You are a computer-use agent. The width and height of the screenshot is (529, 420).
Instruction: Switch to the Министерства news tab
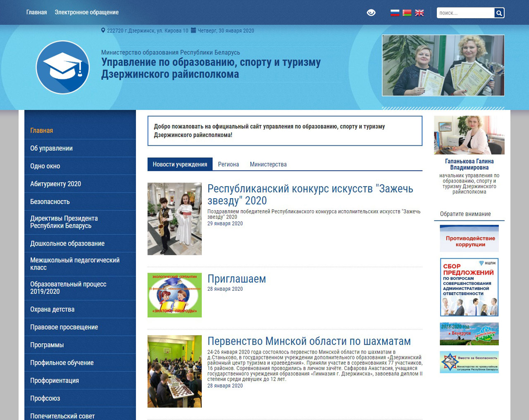coord(268,164)
